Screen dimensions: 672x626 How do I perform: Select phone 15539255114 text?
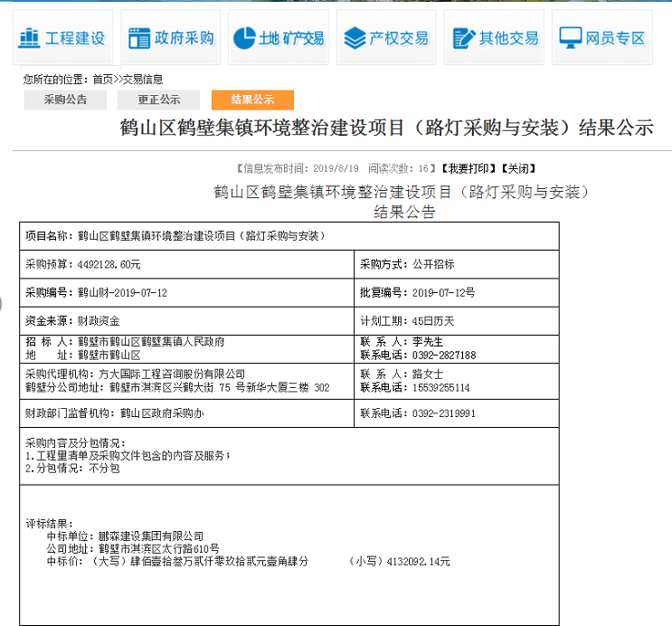(x=415, y=387)
